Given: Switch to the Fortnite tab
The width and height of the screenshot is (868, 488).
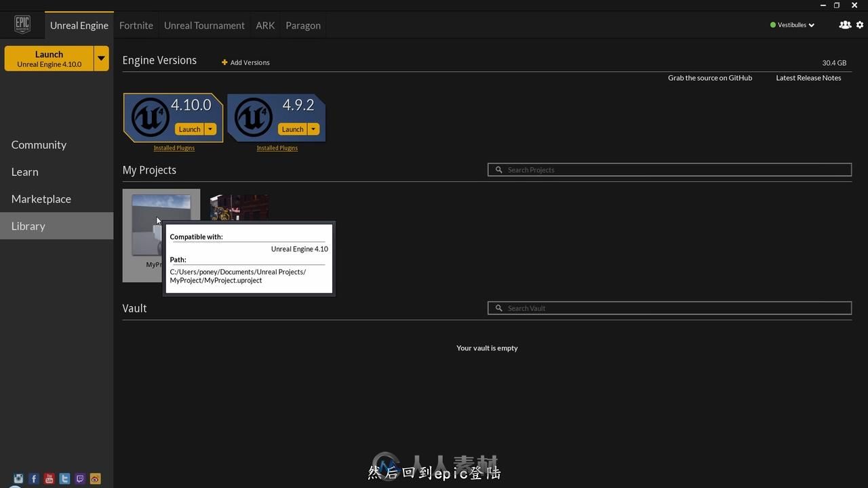Looking at the screenshot, I should click(136, 25).
